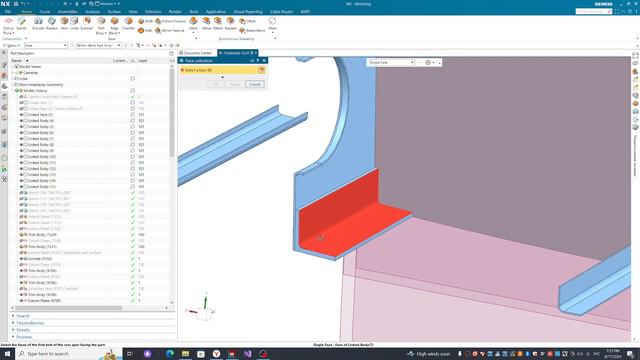This screenshot has height=360, width=640.
Task: Select the Trim Body tool
Action: point(101,25)
